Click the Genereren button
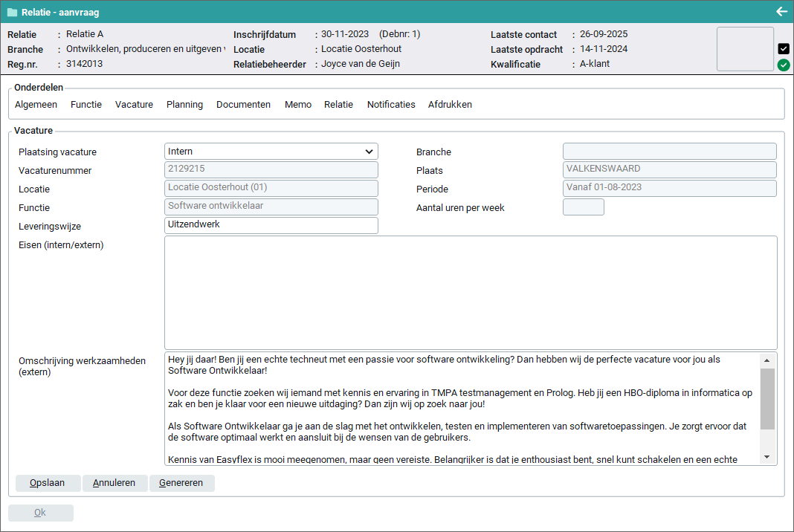Viewport: 794px width, 532px height. pyautogui.click(x=181, y=483)
